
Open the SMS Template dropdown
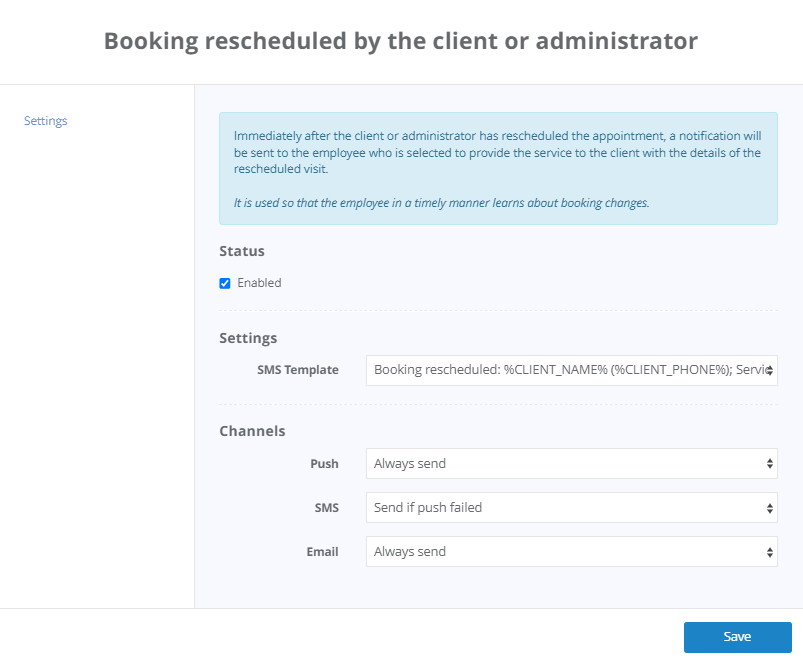[x=572, y=370]
